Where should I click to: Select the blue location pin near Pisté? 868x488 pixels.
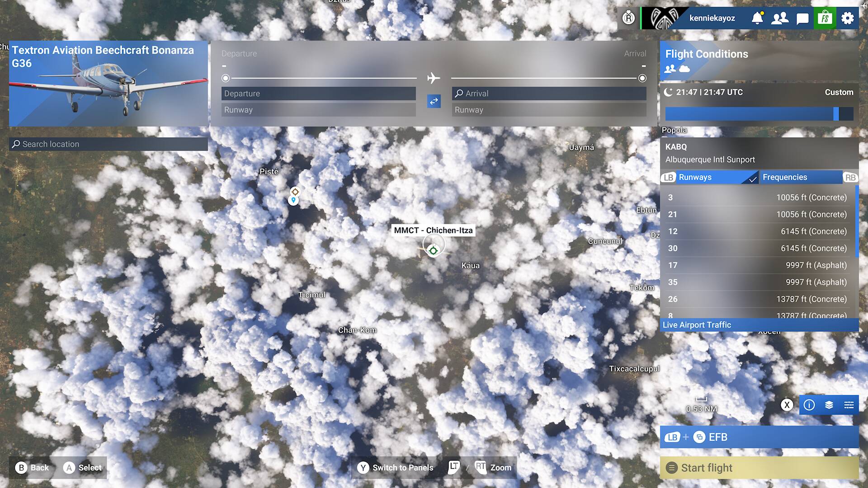coord(293,200)
